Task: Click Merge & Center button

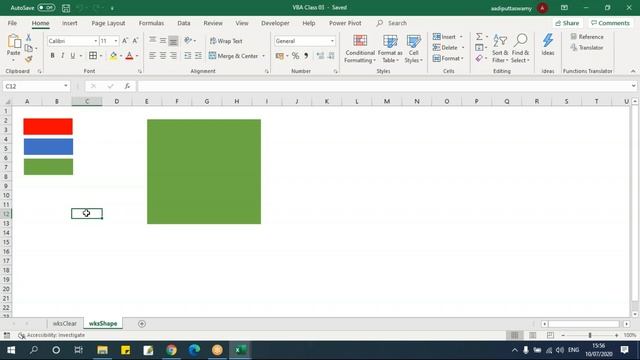Action: pos(233,56)
